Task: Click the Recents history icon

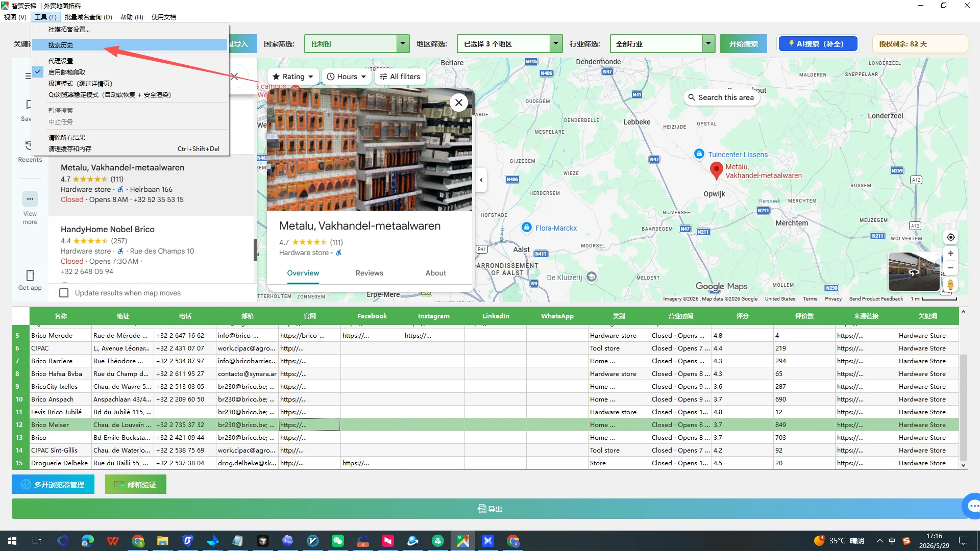Action: 29,145
